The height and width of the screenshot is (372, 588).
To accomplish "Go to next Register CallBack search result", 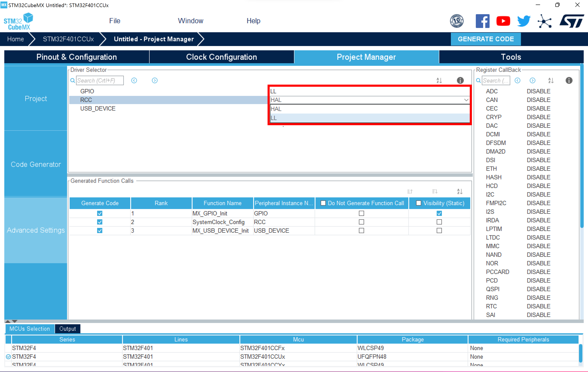I will [533, 80].
